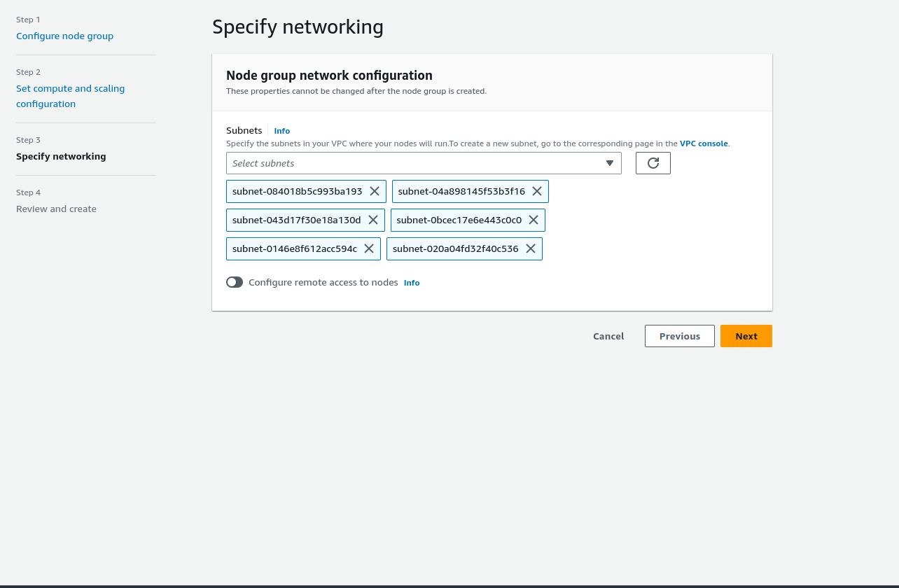Open Info link for remote access
Screen dimensions: 899x588
point(412,283)
